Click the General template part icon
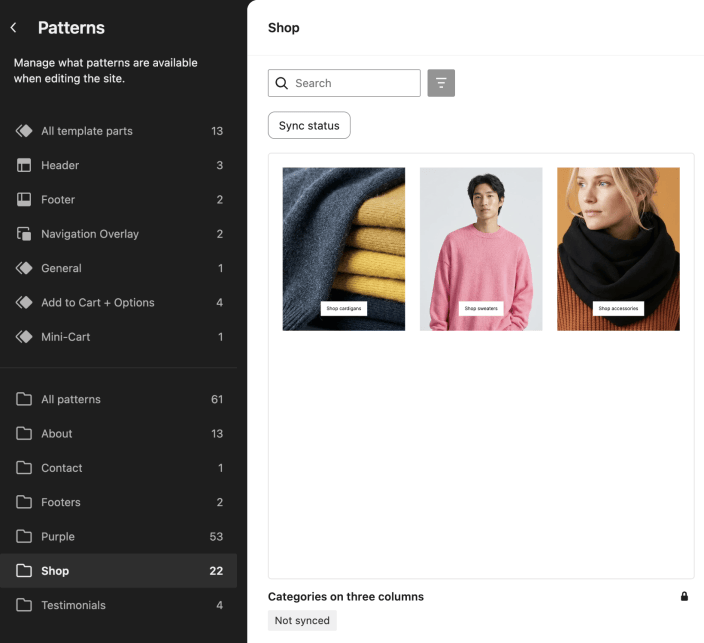Viewport: 704px width, 643px height. pyautogui.click(x=24, y=268)
